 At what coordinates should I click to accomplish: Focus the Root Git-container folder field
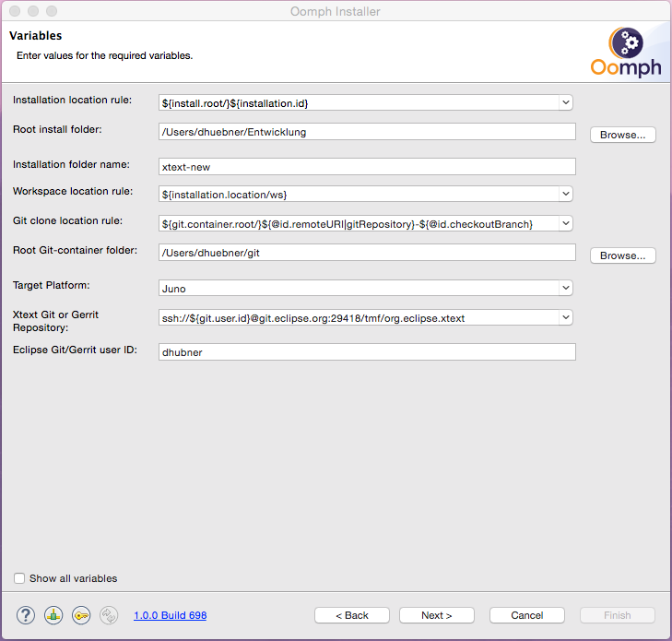pyautogui.click(x=367, y=253)
